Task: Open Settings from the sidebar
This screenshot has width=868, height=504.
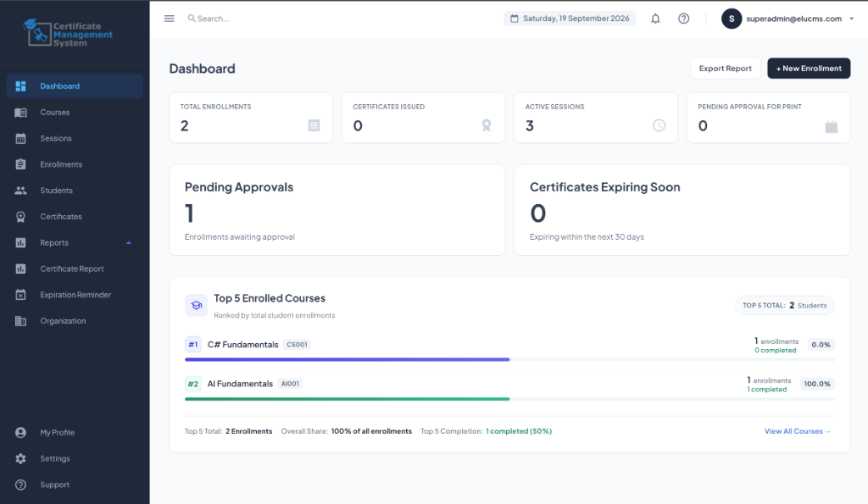Action: [75, 458]
